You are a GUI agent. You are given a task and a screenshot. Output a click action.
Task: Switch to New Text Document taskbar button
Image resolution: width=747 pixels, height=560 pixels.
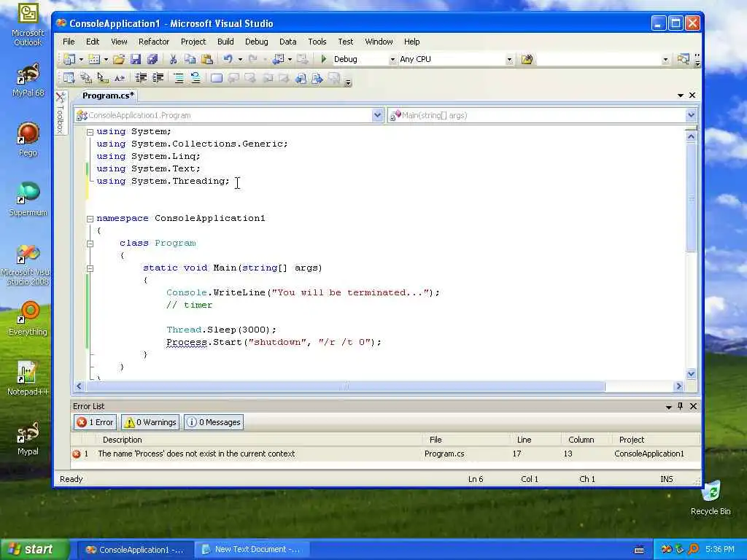[252, 550]
